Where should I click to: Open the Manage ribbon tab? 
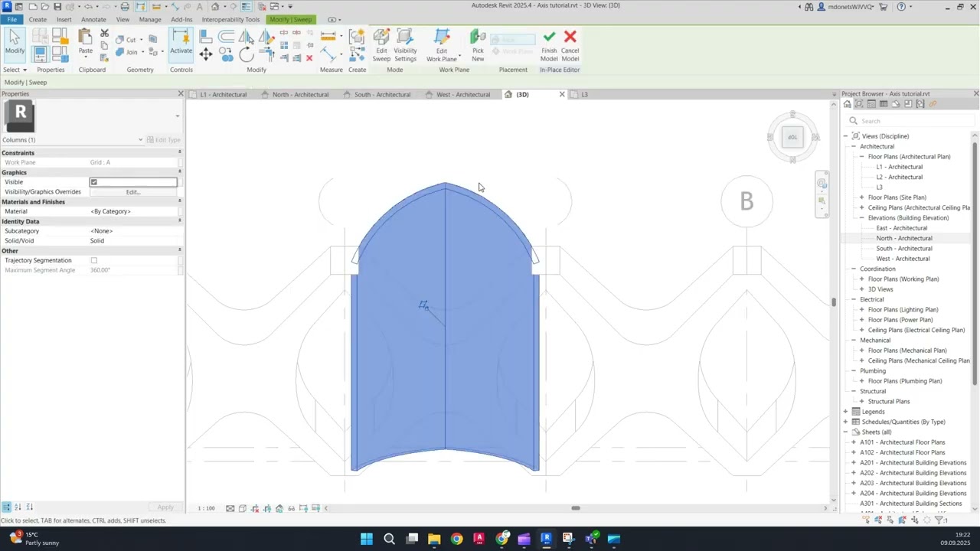150,19
